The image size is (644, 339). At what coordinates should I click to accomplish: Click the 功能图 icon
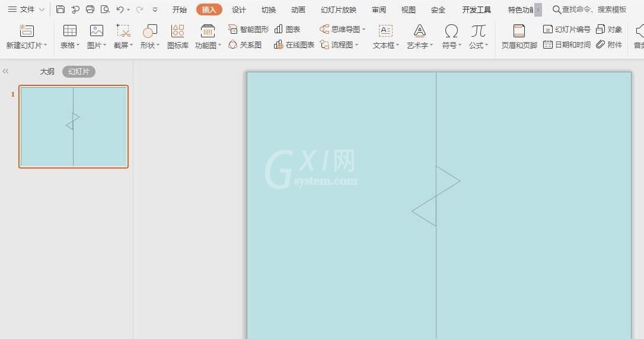tap(208, 30)
